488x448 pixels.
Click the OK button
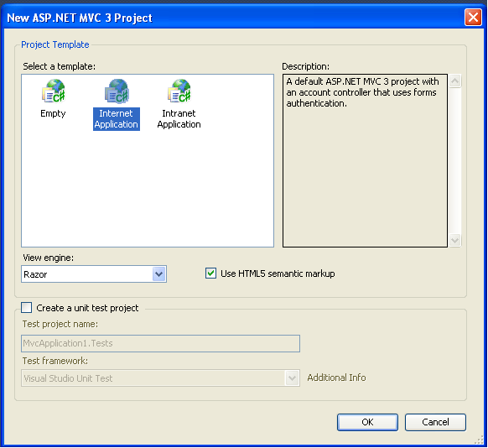coord(367,422)
